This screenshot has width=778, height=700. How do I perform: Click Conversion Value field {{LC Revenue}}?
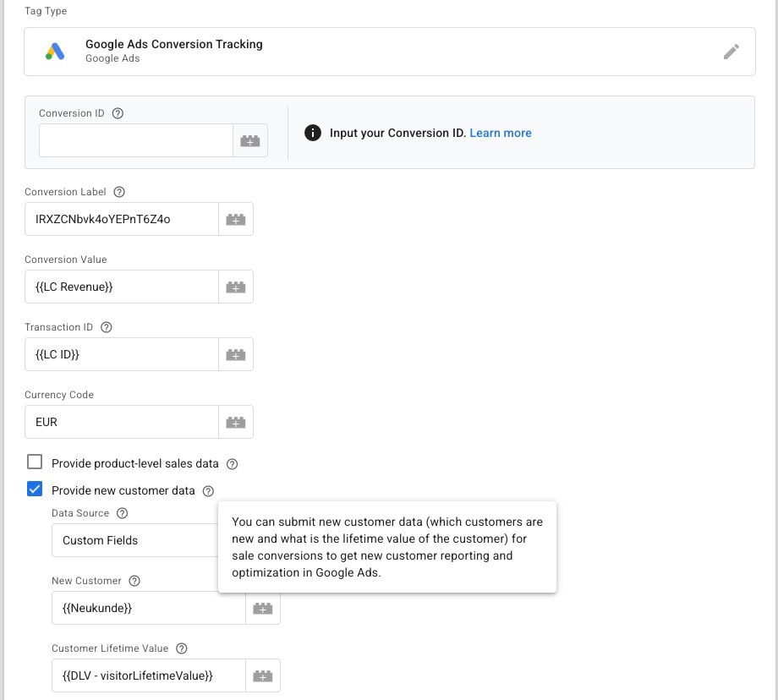click(122, 287)
